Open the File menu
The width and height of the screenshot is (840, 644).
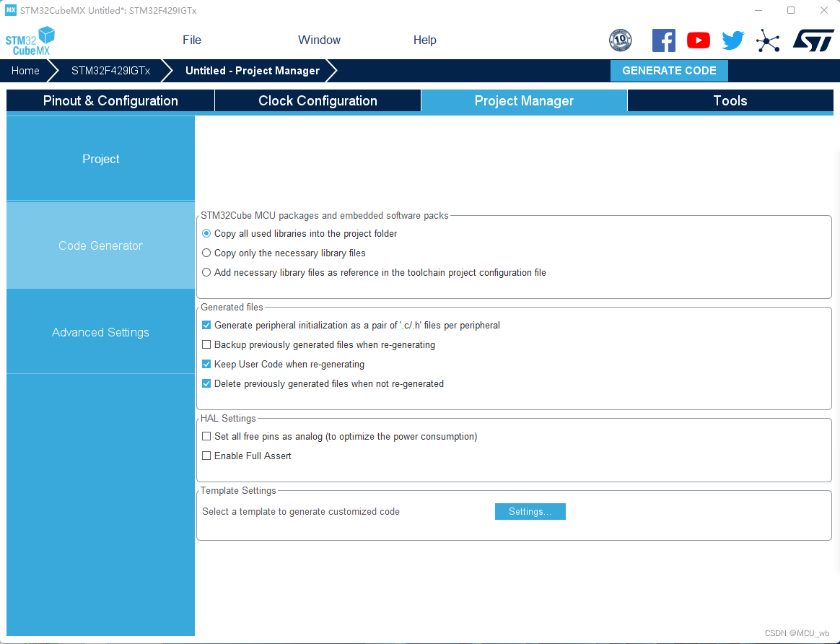tap(192, 40)
